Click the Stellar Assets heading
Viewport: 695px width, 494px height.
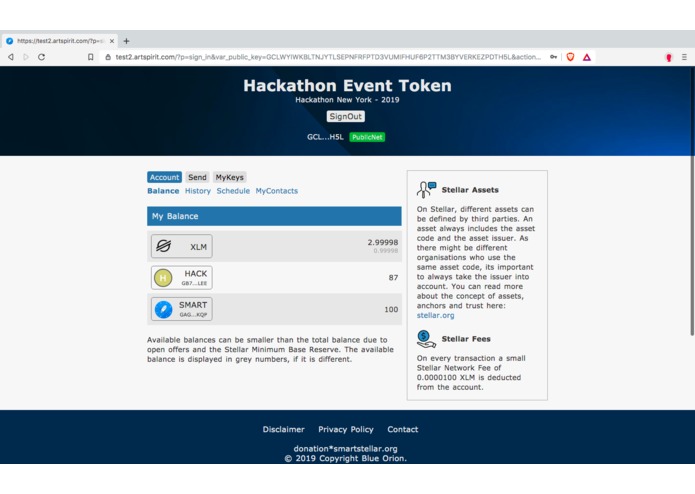[x=470, y=190]
